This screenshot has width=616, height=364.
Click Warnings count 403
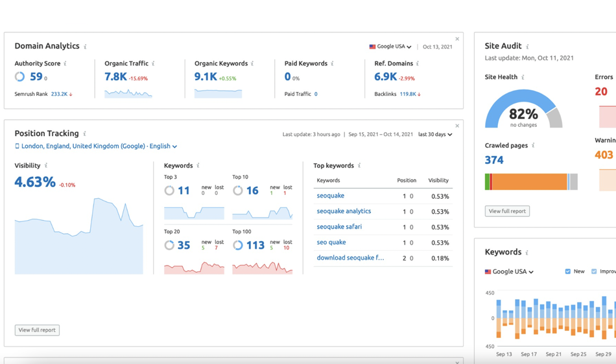604,155
